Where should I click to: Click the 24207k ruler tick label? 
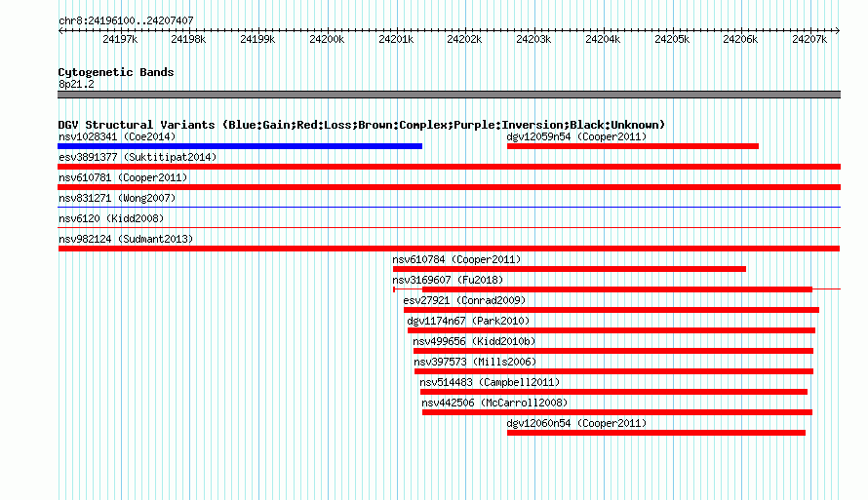(x=809, y=39)
